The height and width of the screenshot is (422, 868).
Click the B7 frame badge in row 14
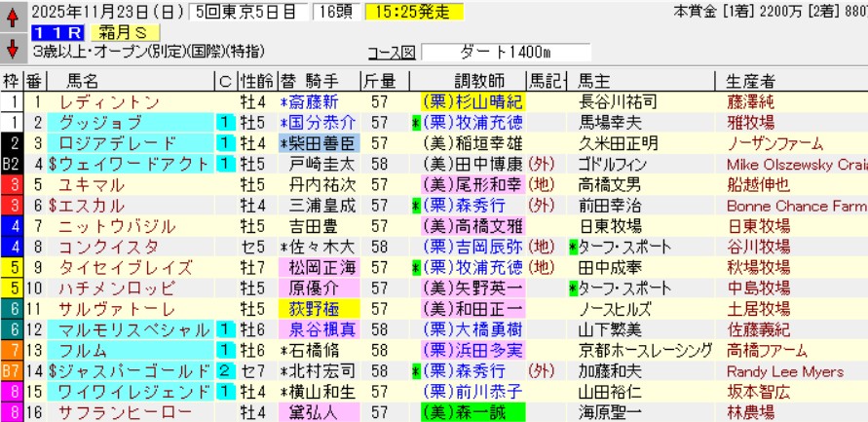12,369
